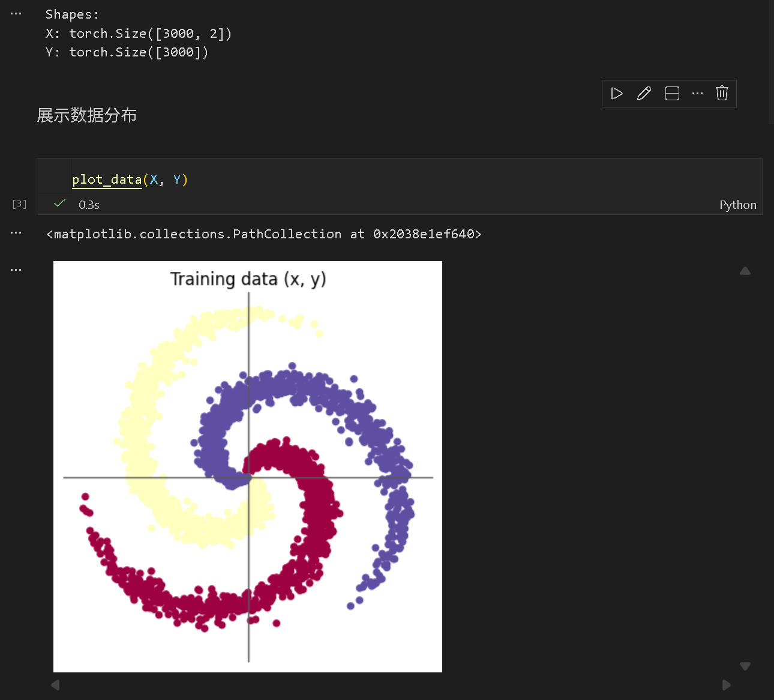Click the 0.3s execution time label
Image resolution: width=774 pixels, height=700 pixels.
[89, 205]
